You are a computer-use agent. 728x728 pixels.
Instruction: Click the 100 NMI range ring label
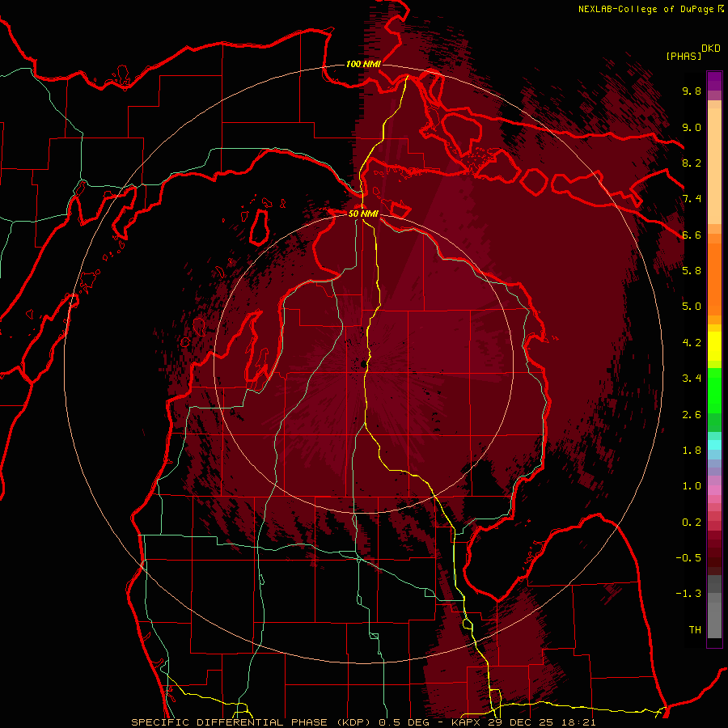[x=363, y=64]
